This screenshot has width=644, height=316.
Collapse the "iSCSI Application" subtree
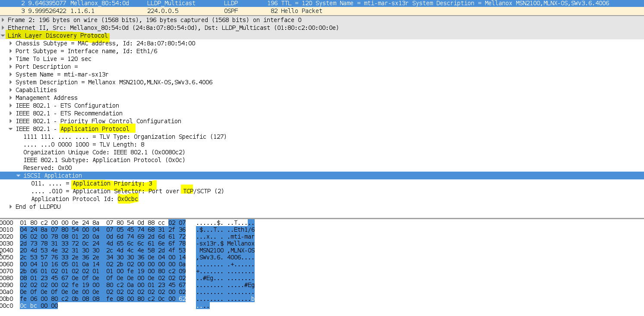pos(18,176)
